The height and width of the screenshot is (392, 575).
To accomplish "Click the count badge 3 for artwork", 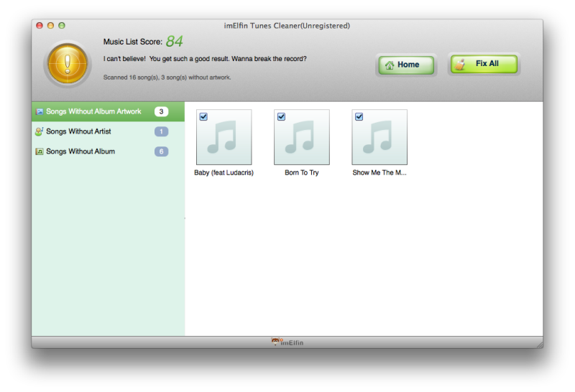I will coord(161,111).
